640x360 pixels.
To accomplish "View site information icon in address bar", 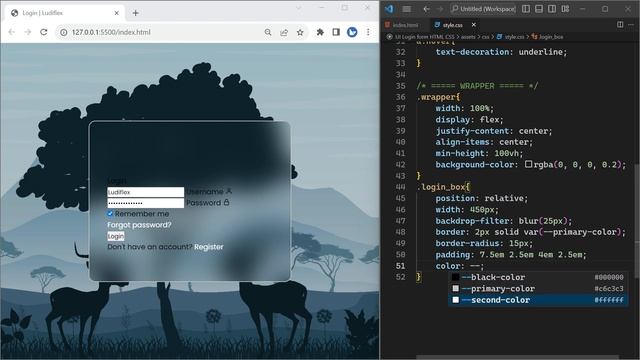I will [64, 32].
